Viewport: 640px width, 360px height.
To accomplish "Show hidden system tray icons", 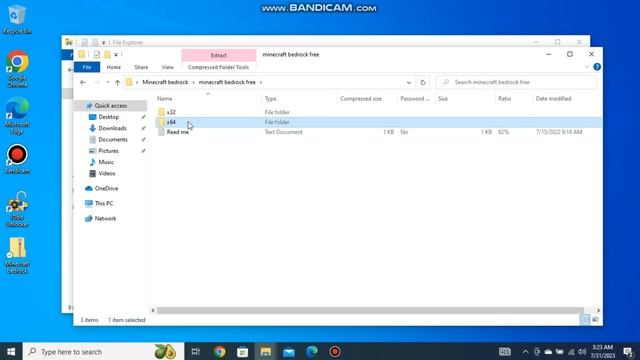I will tap(525, 351).
